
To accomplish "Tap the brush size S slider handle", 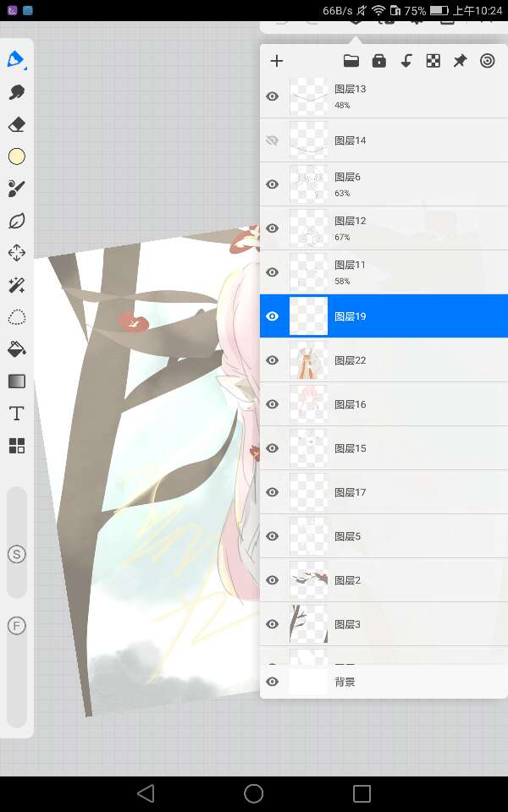I will pos(16,554).
